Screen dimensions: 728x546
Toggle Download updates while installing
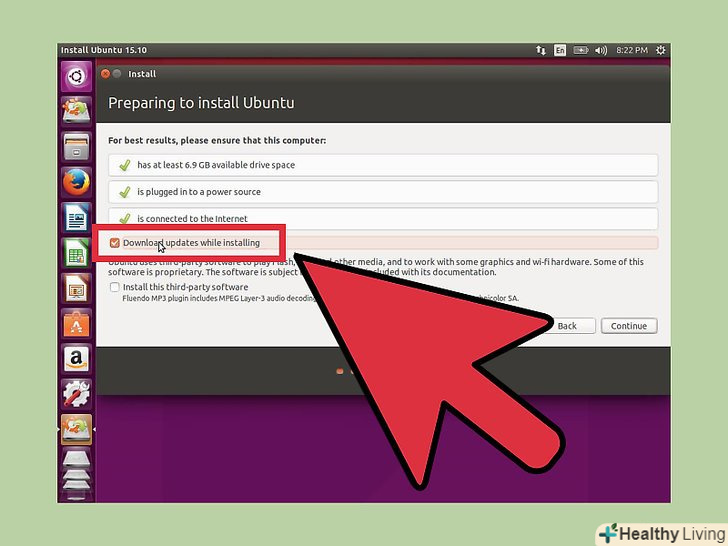(x=115, y=243)
